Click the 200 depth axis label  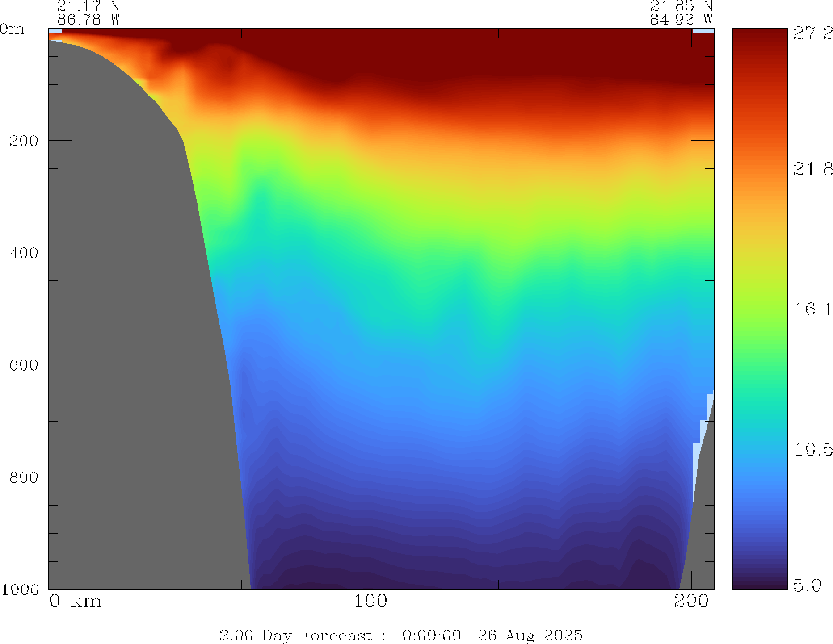[24, 141]
